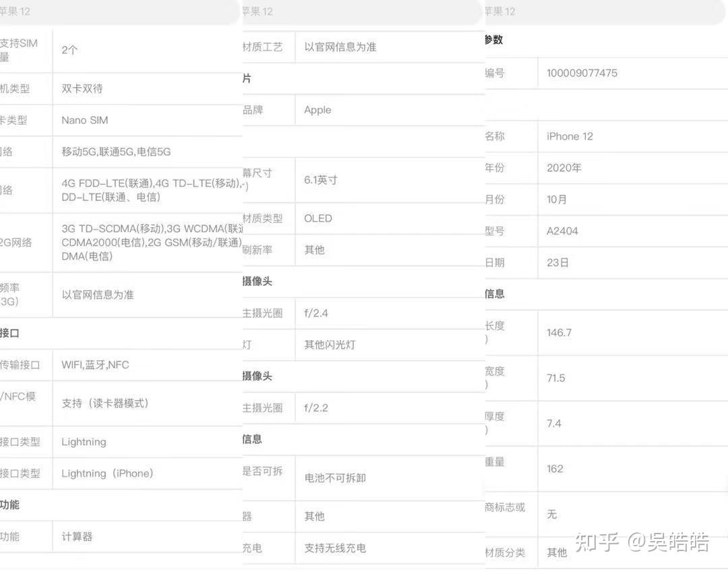Select the 双卡双待 value

pos(82,89)
